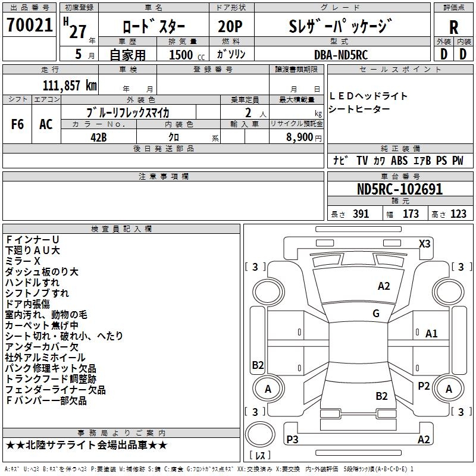Click inspector note ダッシュ板のり大

coord(42,272)
